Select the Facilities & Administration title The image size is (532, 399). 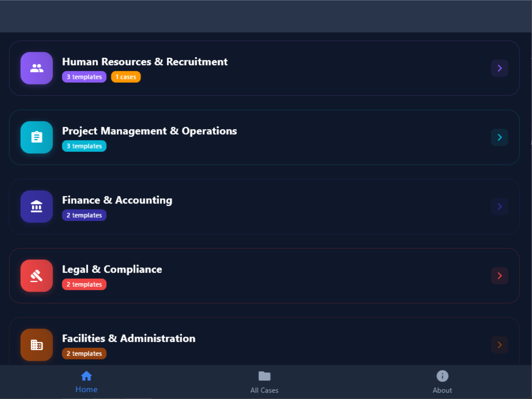click(129, 338)
